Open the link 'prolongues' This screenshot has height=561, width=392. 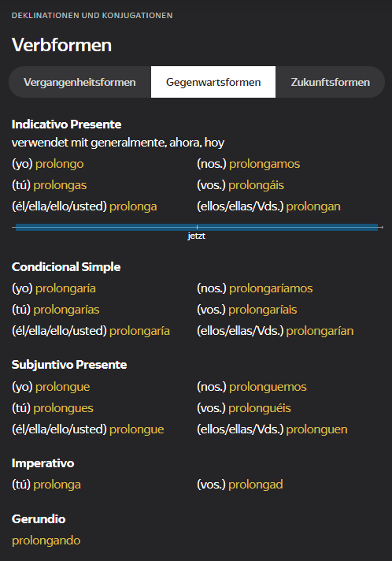click(63, 408)
